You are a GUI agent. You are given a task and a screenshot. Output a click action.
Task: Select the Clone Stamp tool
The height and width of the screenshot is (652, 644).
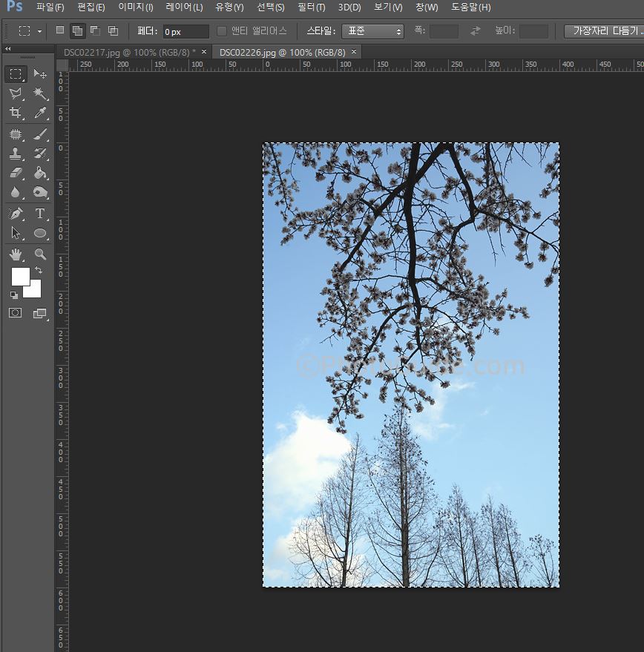click(16, 154)
